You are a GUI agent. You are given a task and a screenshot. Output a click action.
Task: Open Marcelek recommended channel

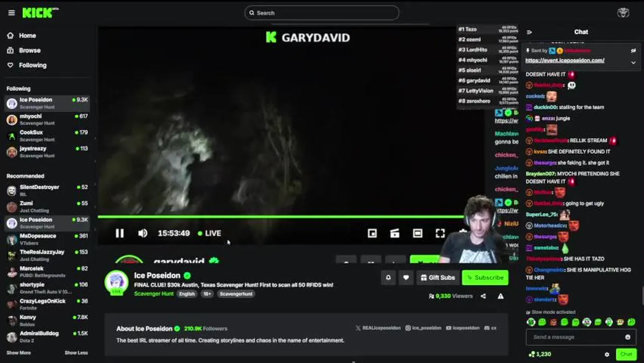pyautogui.click(x=47, y=272)
